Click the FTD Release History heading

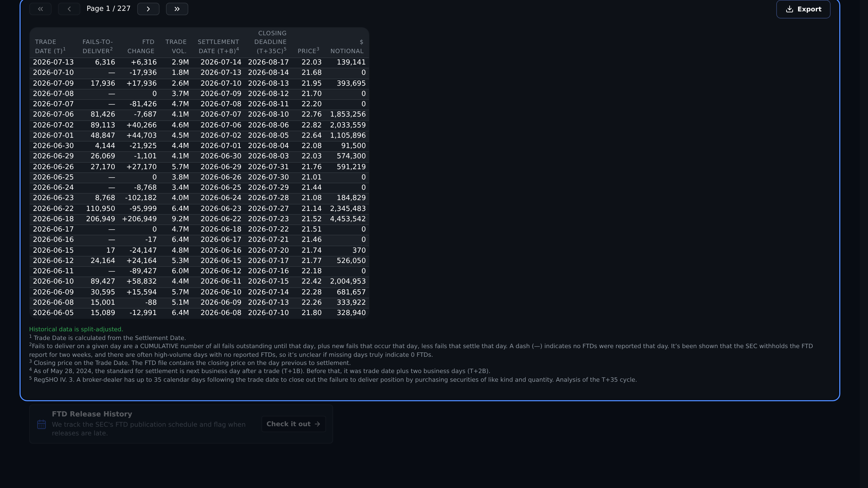[x=92, y=414]
